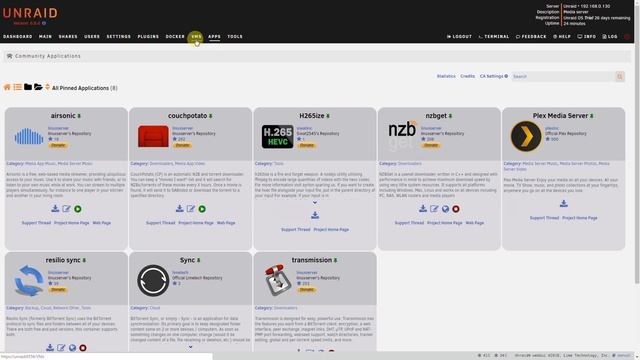The height and width of the screenshot is (360, 640).
Task: Toggle the pin beside nzbget
Action: 450,116
